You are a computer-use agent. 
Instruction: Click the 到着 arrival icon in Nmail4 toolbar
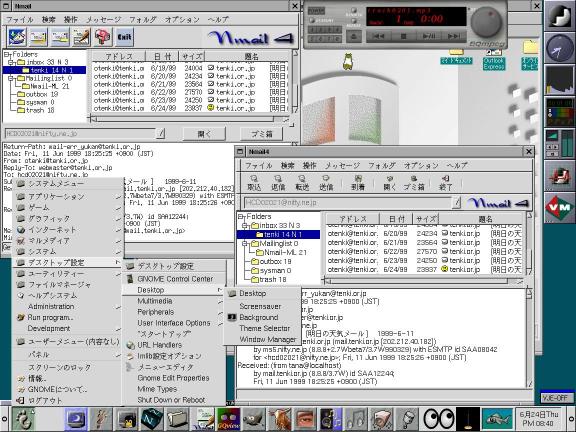click(x=357, y=183)
